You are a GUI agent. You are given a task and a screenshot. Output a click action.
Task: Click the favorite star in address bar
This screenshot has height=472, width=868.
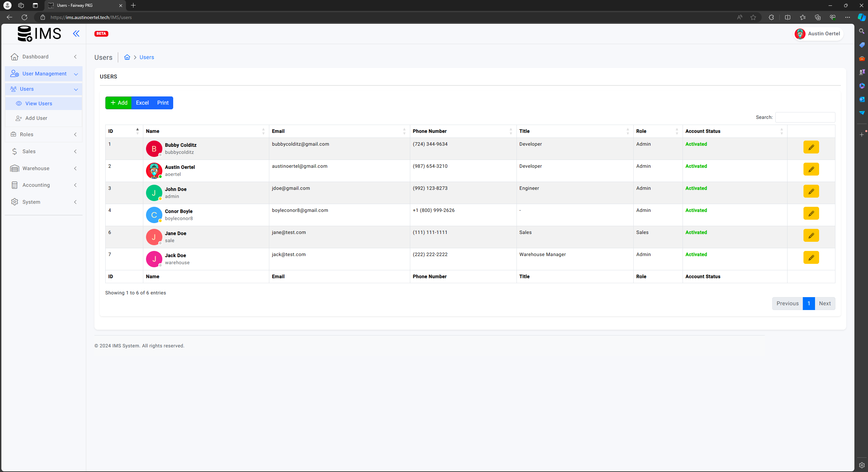753,17
